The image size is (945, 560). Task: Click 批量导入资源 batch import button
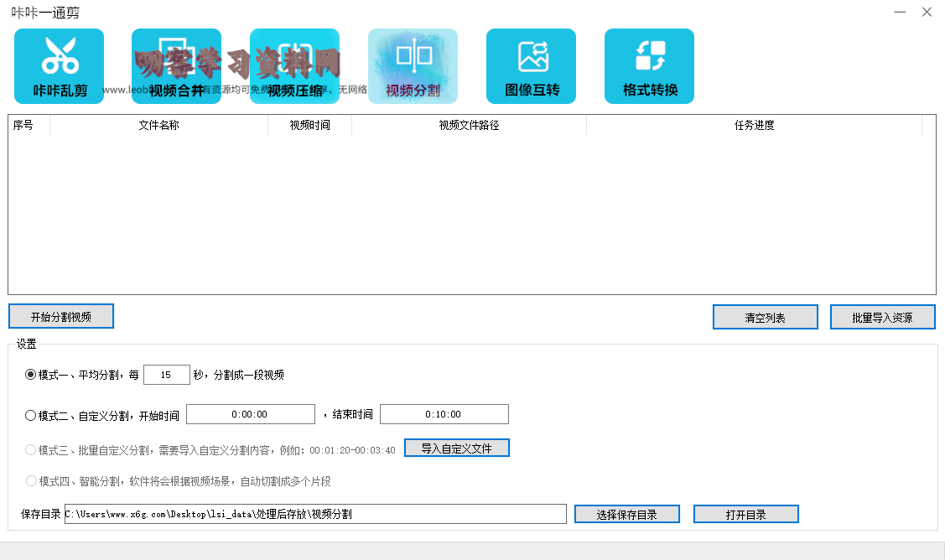click(882, 318)
